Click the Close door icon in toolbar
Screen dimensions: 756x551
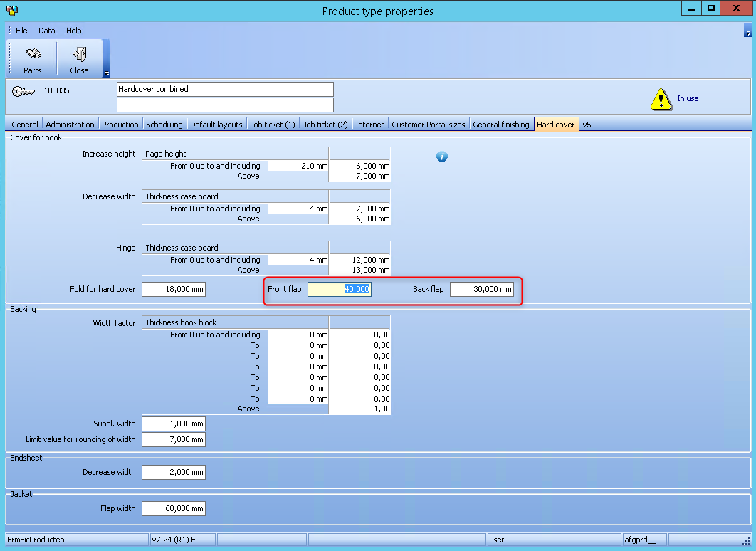(x=79, y=54)
